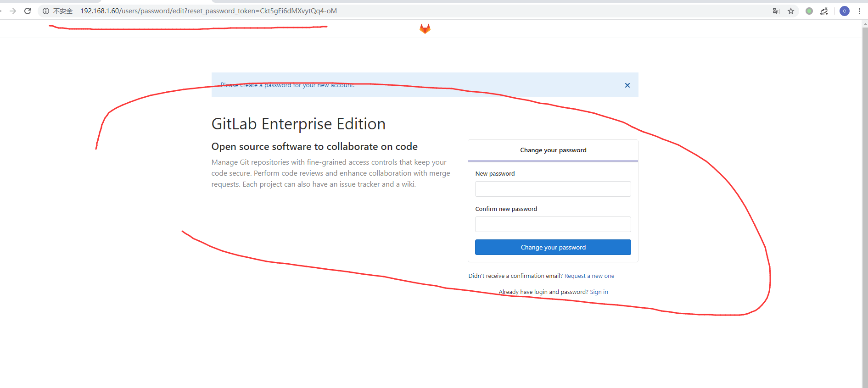Viewport: 868px width, 388px height.
Task: Open the Chrome profile avatar
Action: [845, 11]
